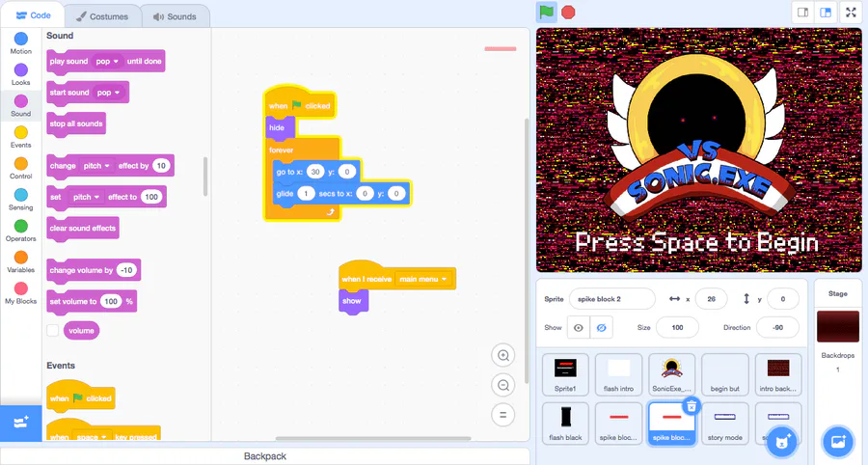Select the flash black sprite thumbnail
The image size is (868, 465).
click(565, 424)
